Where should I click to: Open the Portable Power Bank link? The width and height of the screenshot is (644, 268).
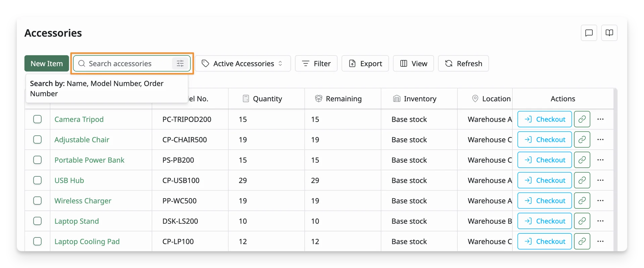[89, 160]
